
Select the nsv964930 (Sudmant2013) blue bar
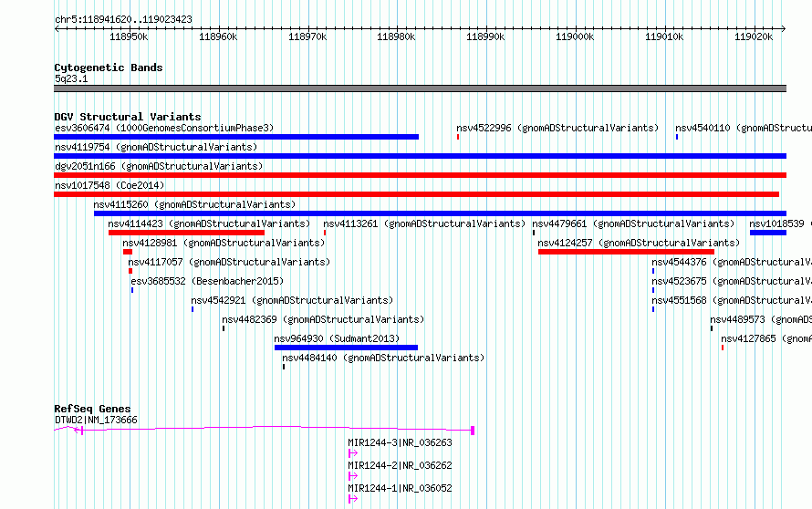[346, 348]
